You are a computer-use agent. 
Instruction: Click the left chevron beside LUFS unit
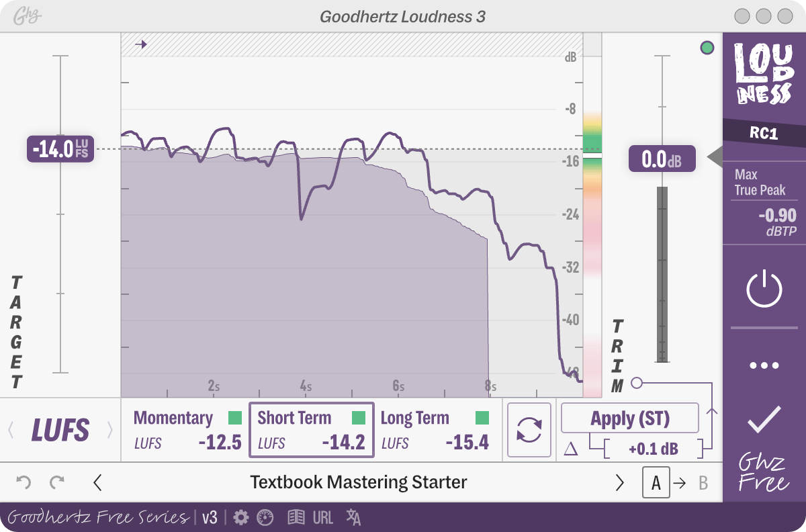(x=11, y=430)
